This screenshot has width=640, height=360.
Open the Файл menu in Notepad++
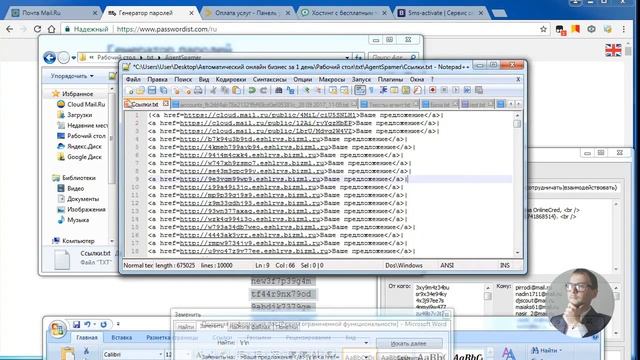[x=133, y=79]
